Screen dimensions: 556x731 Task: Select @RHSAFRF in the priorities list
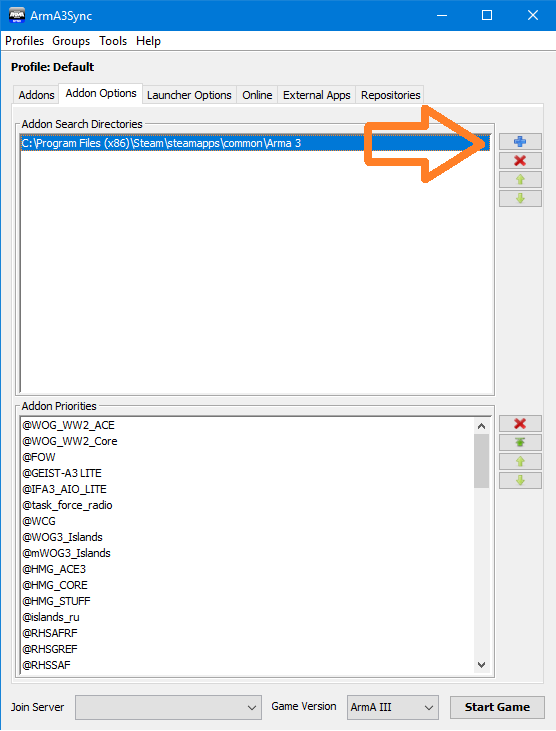point(50,633)
